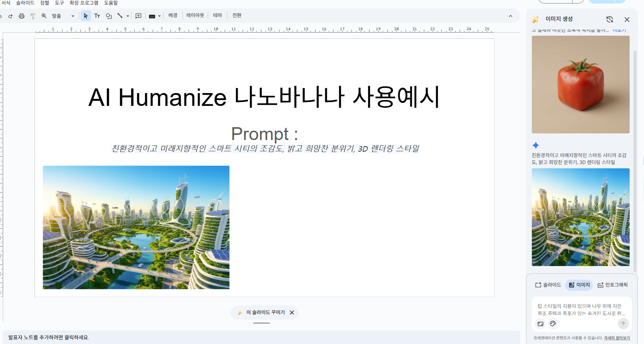Screen dimensions: 644x344
Task: Click the 더보기 link in the image panel
Action: (x=620, y=30)
